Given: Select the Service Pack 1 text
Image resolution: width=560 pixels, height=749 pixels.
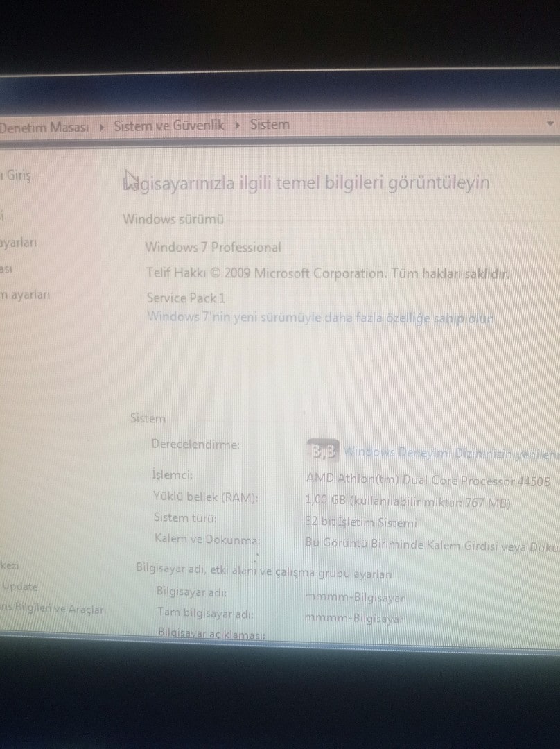Looking at the screenshot, I should point(186,298).
